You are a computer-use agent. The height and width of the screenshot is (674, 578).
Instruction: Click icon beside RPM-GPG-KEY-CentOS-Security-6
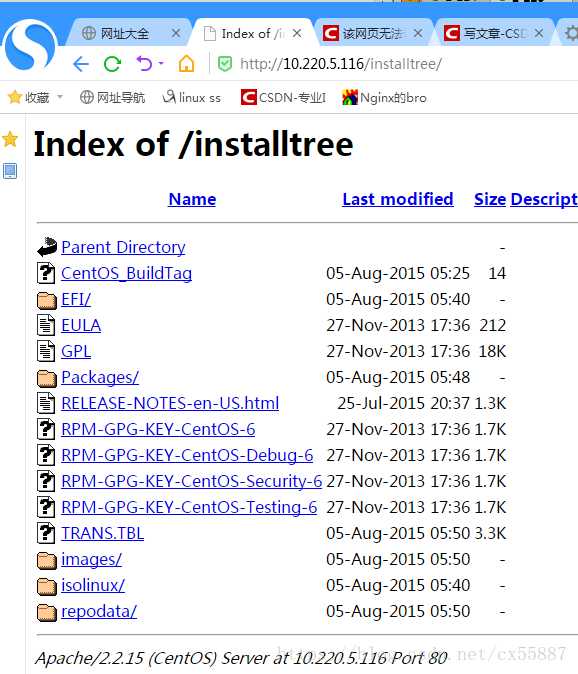coord(46,481)
